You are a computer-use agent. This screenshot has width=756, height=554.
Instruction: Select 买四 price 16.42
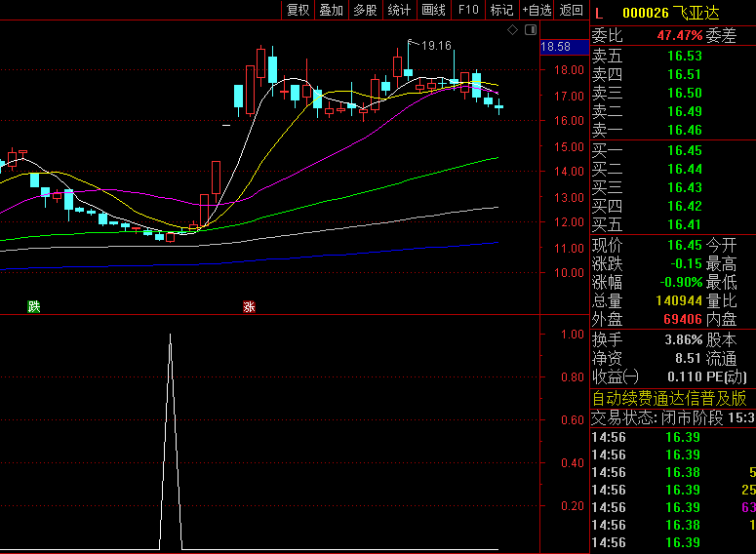tap(684, 207)
